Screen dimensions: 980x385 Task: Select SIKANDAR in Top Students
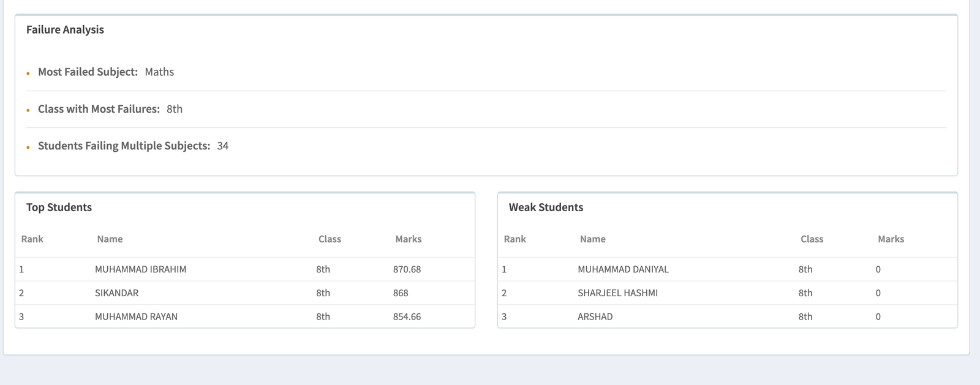click(x=116, y=293)
